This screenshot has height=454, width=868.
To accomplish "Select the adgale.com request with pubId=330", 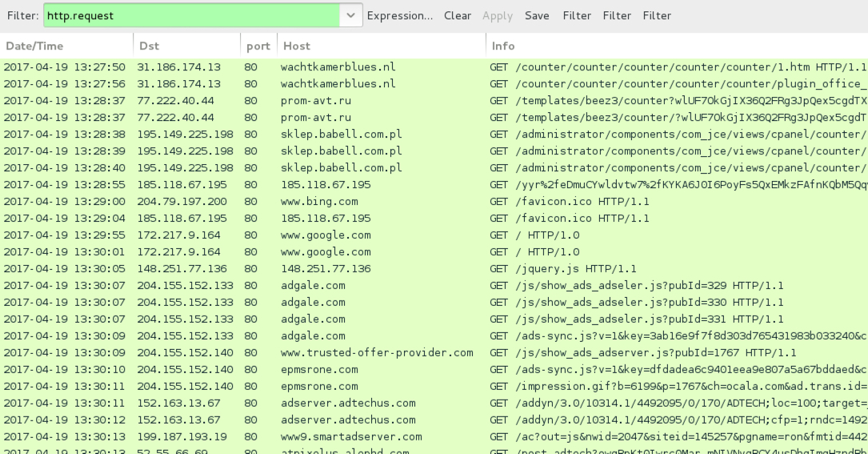I will click(434, 302).
